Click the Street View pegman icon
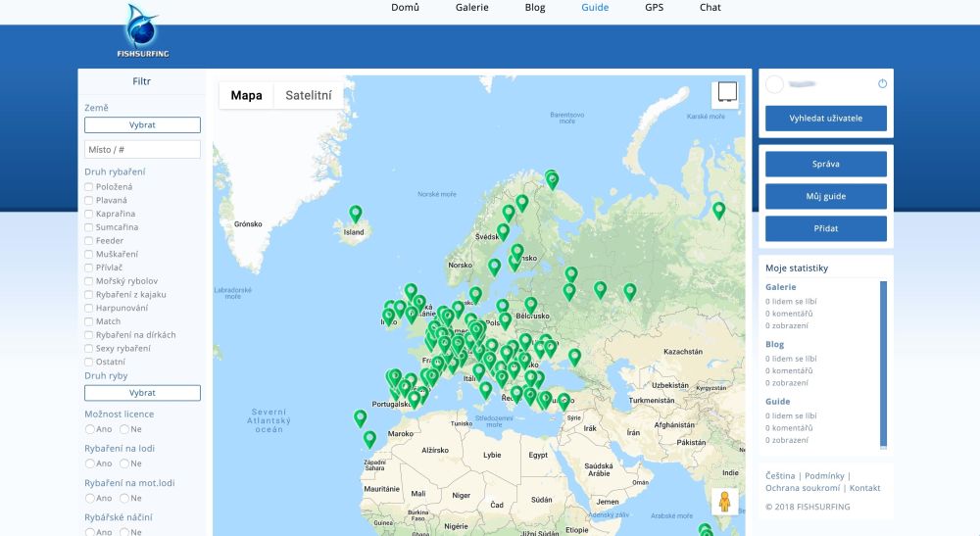 click(x=725, y=501)
